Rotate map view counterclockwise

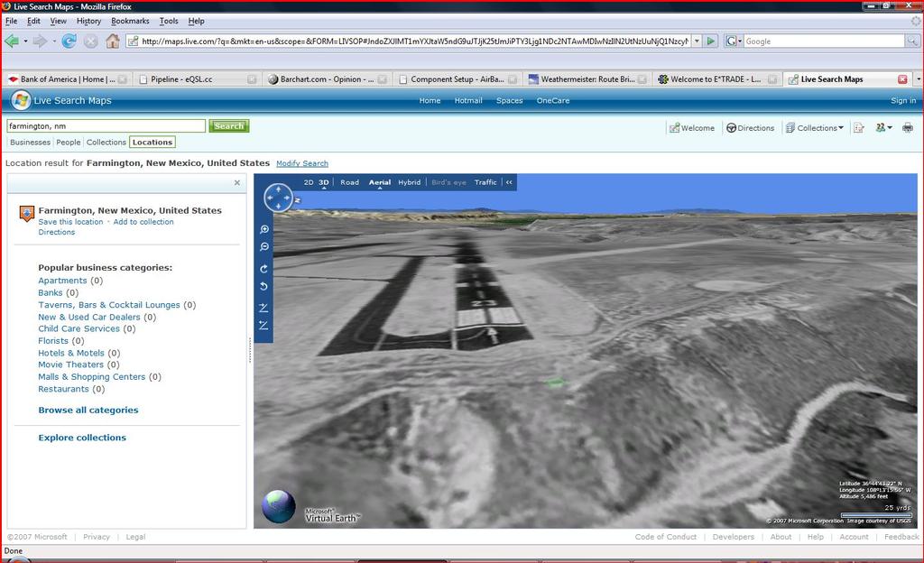(x=264, y=286)
